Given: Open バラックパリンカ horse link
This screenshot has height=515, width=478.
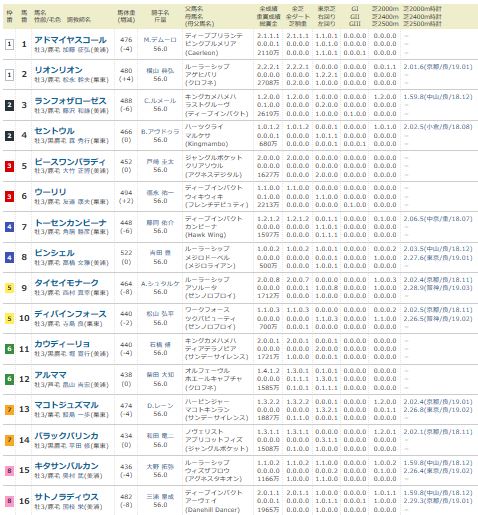Looking at the screenshot, I should coord(66,435).
